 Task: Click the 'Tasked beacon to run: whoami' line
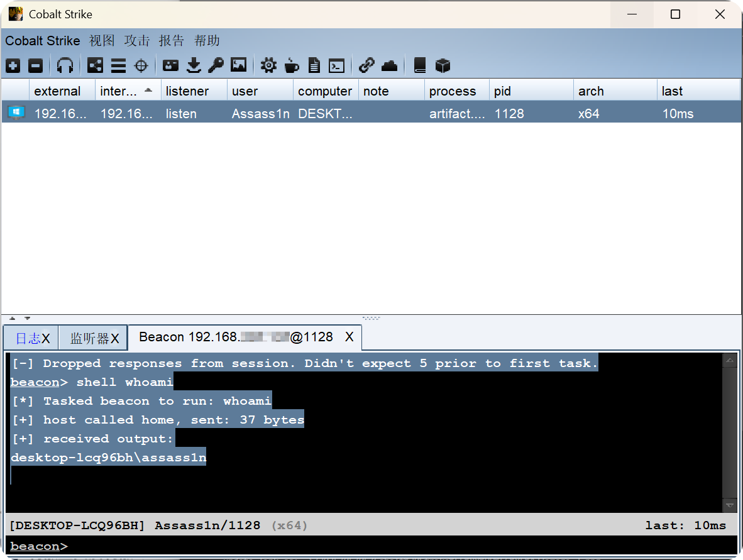point(141,401)
